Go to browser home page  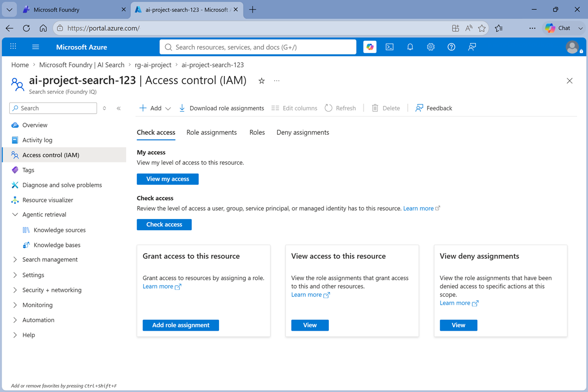43,28
